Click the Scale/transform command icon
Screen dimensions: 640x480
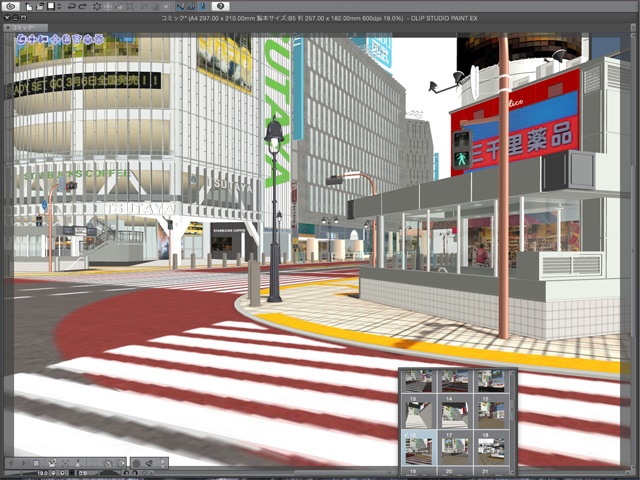(130, 7)
